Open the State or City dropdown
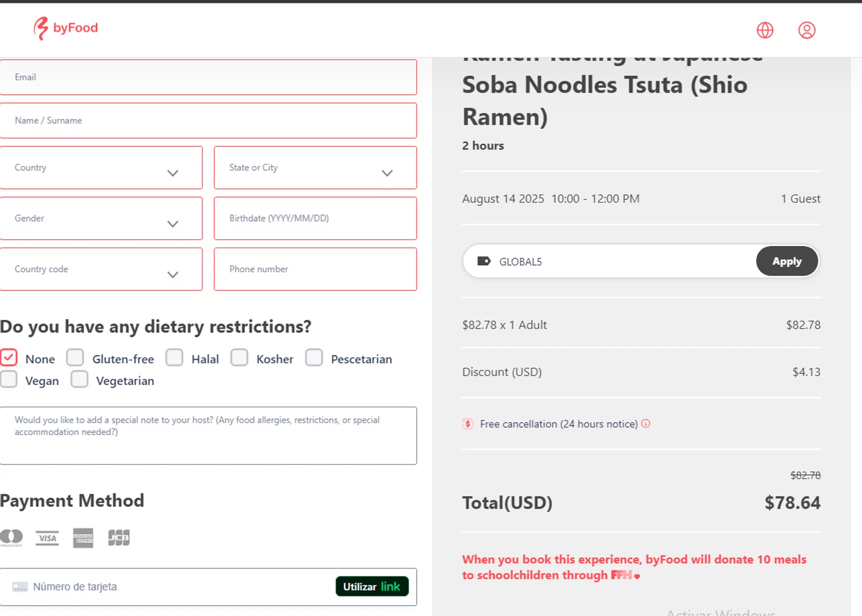The height and width of the screenshot is (616, 862). click(x=315, y=167)
